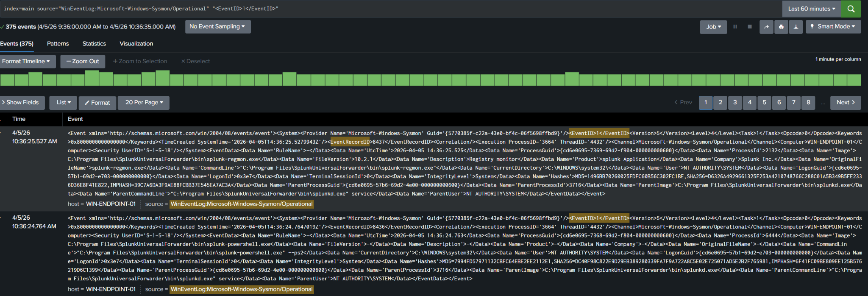
Task: Switch to the Patterns tab
Action: 58,44
